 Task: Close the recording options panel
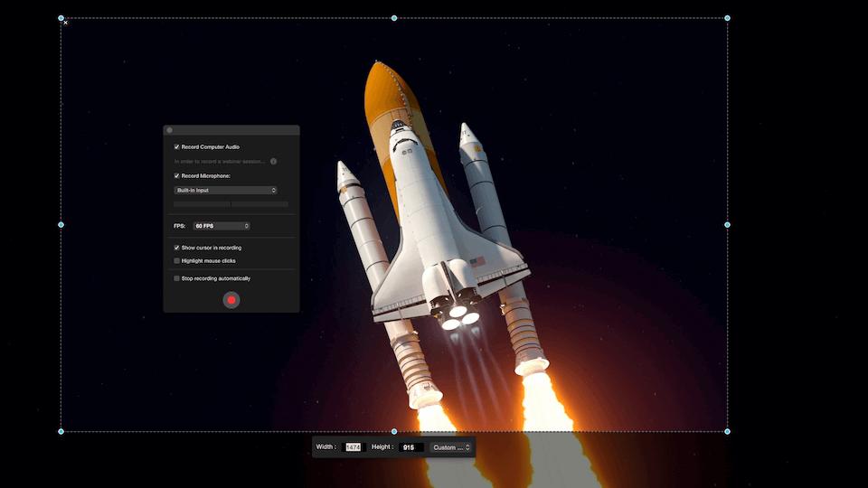169,130
